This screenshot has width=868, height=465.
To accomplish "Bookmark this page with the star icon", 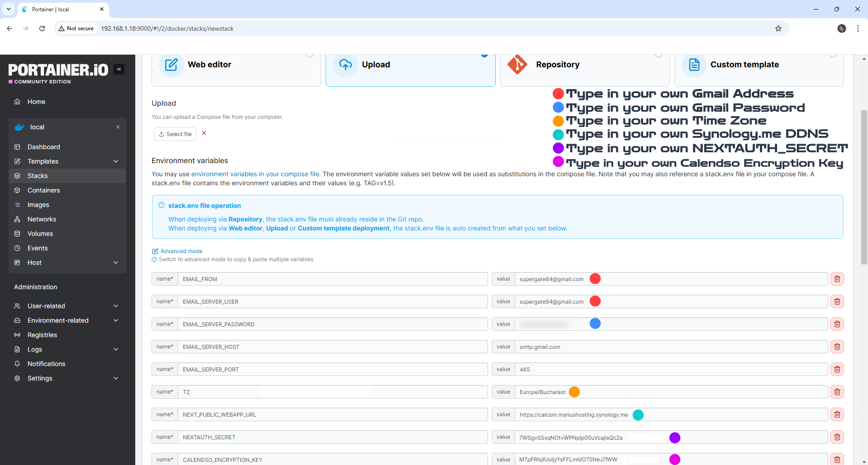I will coord(778,28).
